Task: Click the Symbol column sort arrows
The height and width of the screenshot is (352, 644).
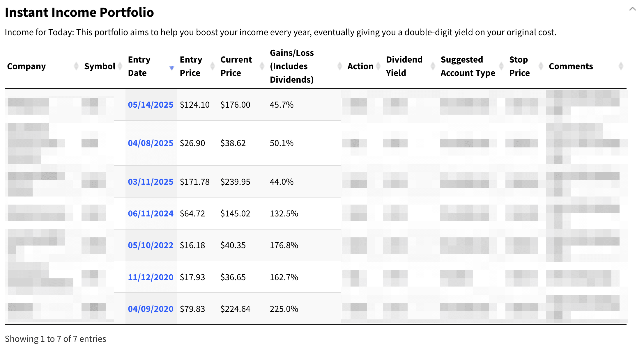Action: [120, 66]
